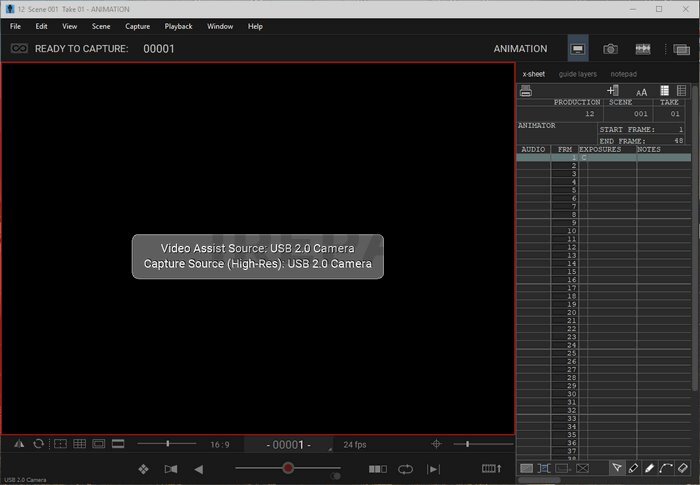Select the eraser tool in x-sheet toolbar

(x=683, y=468)
